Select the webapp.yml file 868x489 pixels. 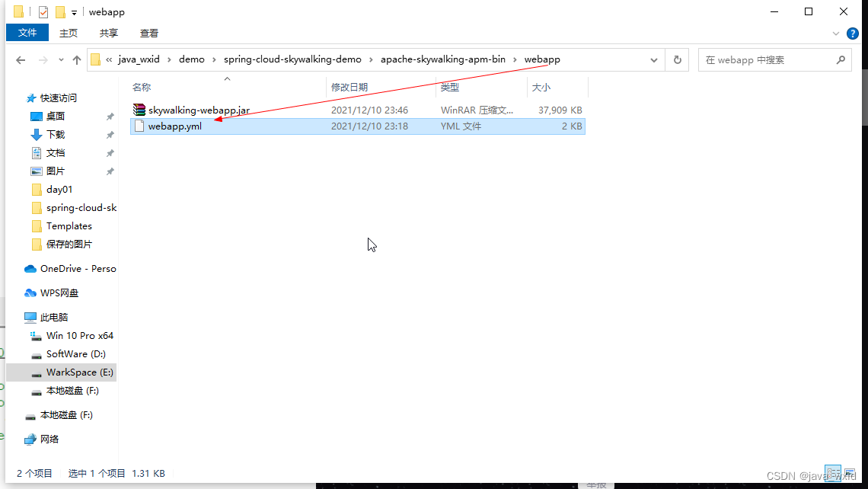[358, 126]
